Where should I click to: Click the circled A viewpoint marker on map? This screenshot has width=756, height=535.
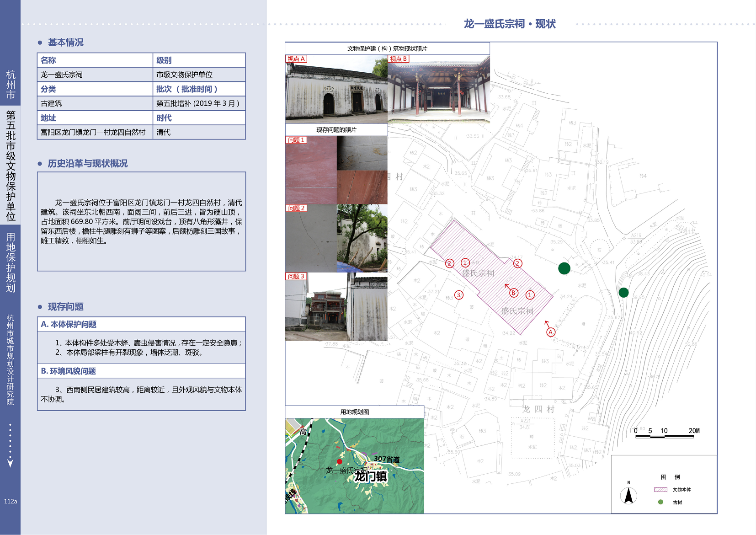pyautogui.click(x=551, y=332)
